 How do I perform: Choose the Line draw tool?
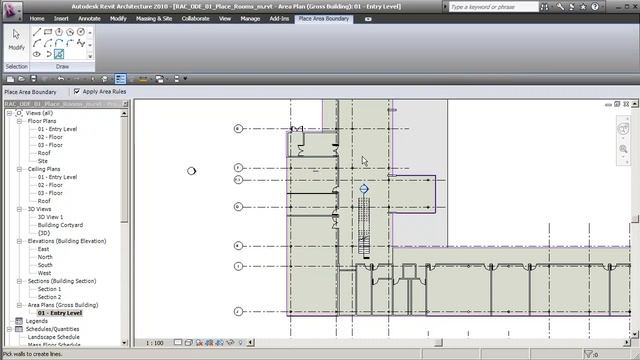coord(37,31)
